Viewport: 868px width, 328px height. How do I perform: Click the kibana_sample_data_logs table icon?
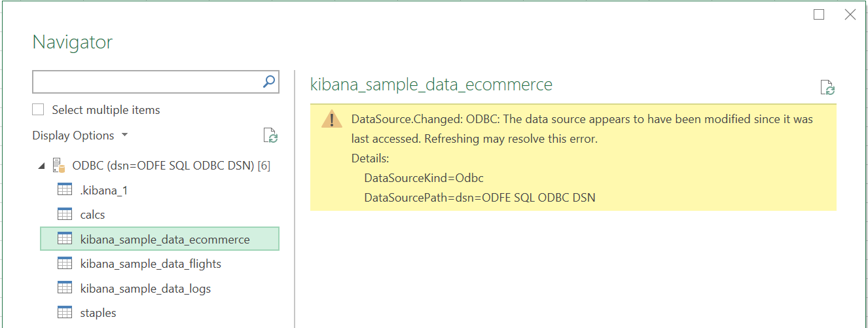click(x=65, y=288)
